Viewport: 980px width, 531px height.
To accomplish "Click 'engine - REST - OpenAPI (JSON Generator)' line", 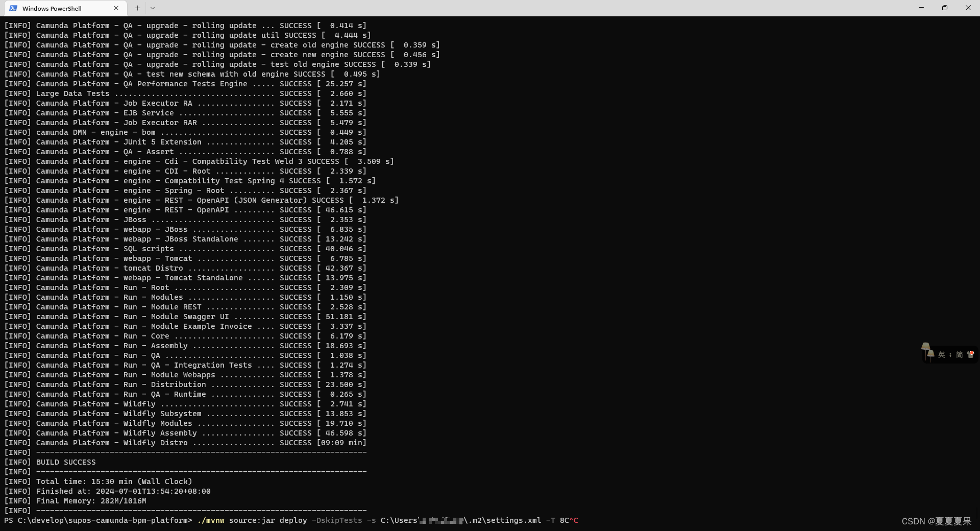I will pos(201,200).
